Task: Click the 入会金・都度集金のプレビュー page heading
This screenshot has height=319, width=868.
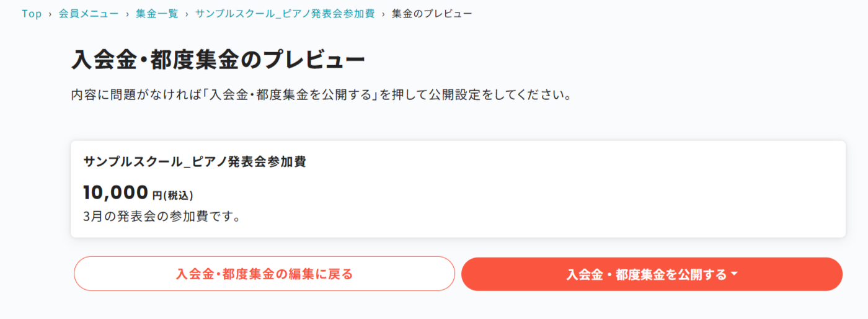Action: click(218, 60)
